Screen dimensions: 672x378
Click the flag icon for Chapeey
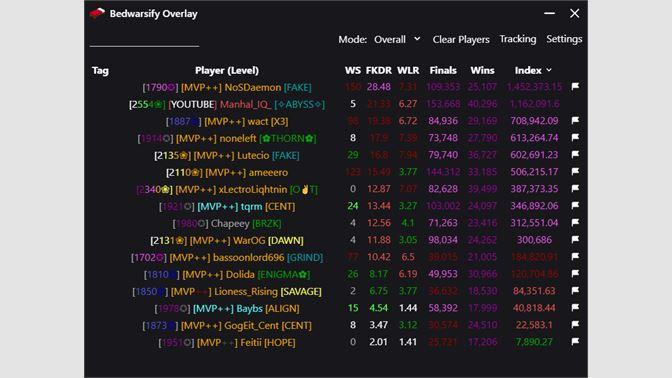575,222
